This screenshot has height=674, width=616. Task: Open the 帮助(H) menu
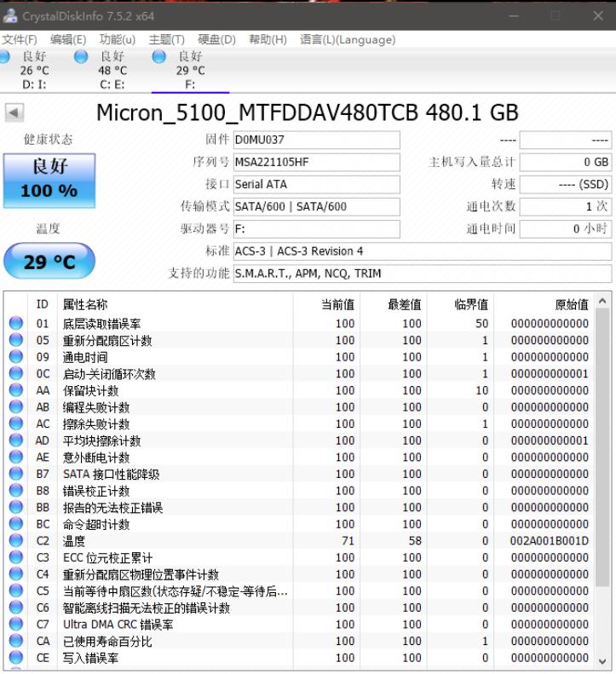[268, 39]
